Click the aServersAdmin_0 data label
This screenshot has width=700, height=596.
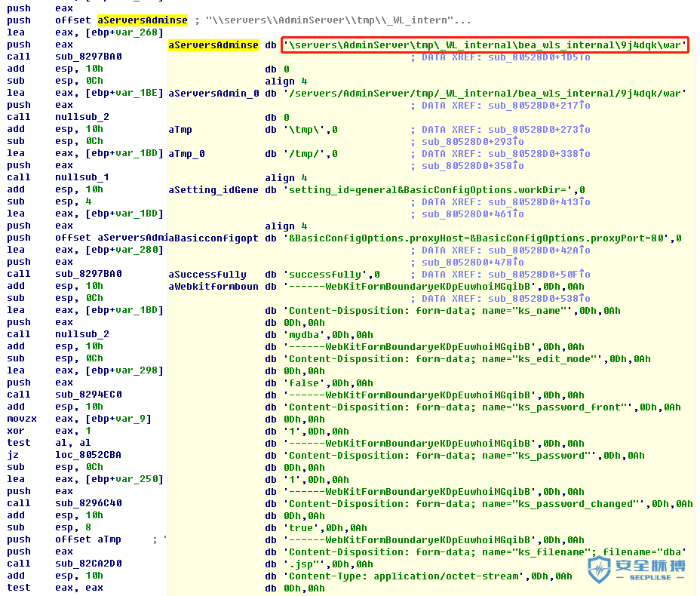click(213, 94)
